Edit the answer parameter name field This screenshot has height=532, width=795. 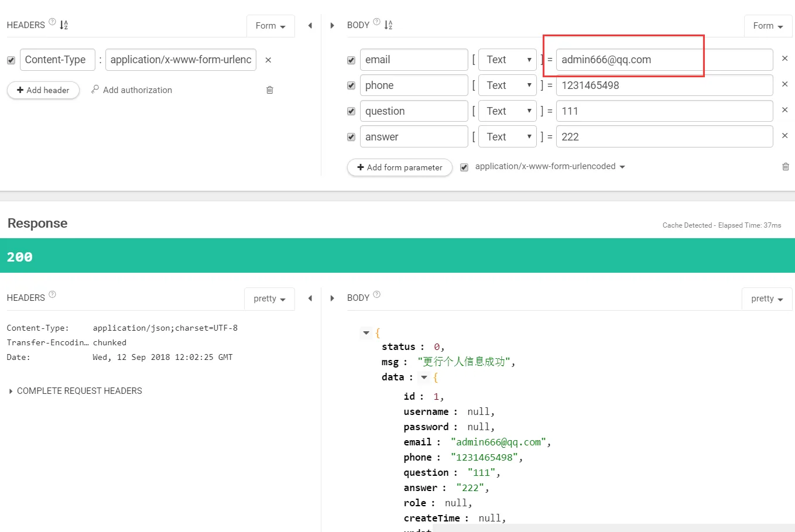click(414, 137)
